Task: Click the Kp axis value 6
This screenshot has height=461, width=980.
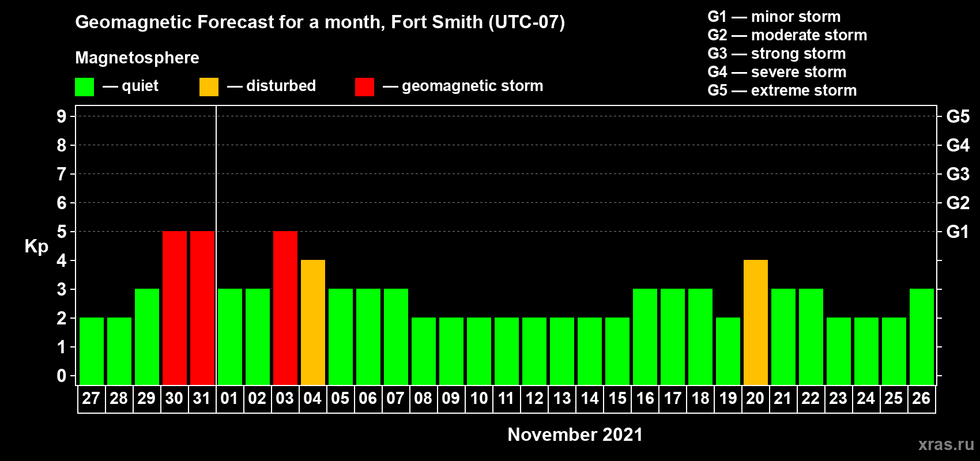Action: [62, 203]
